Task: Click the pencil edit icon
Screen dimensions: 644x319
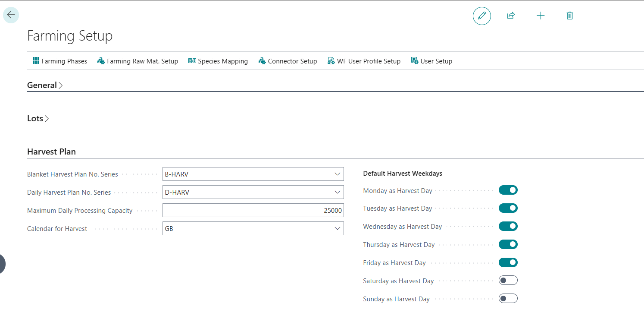Action: pos(481,16)
